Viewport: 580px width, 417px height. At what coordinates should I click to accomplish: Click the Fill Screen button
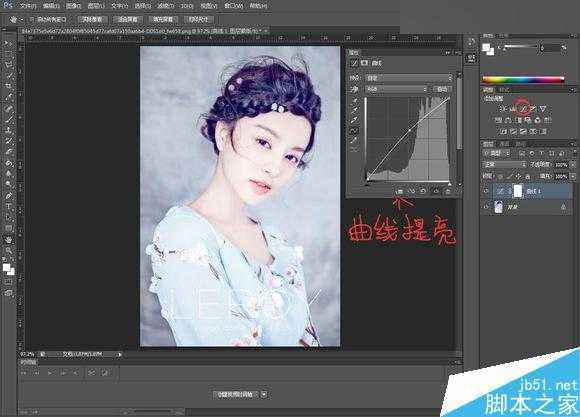[163, 19]
